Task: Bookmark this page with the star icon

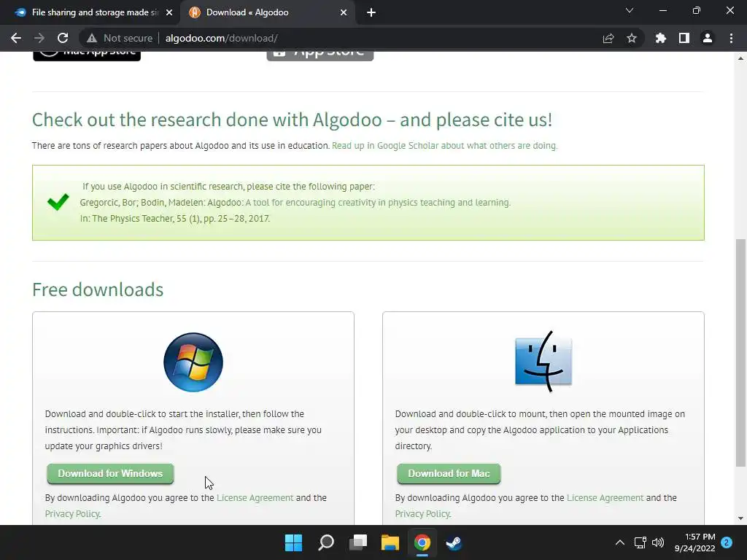Action: pyautogui.click(x=632, y=38)
